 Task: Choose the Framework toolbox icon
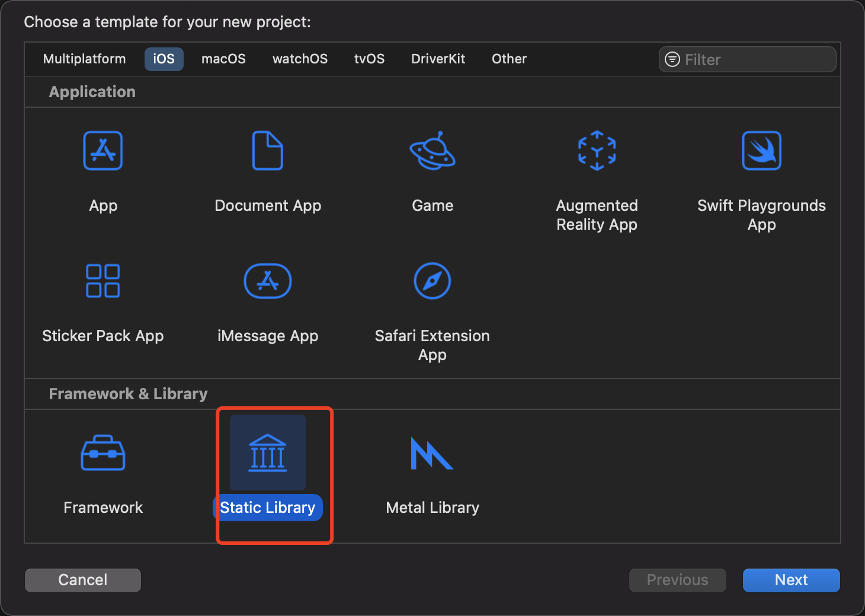(103, 453)
